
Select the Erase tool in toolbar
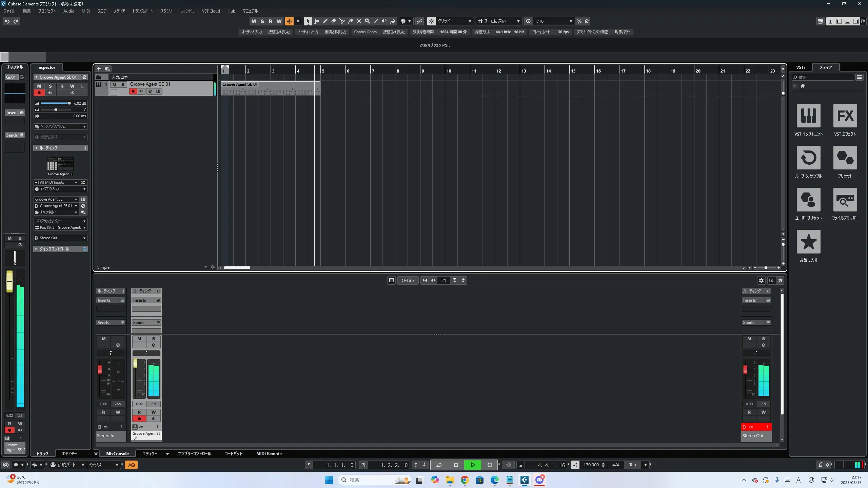point(333,21)
